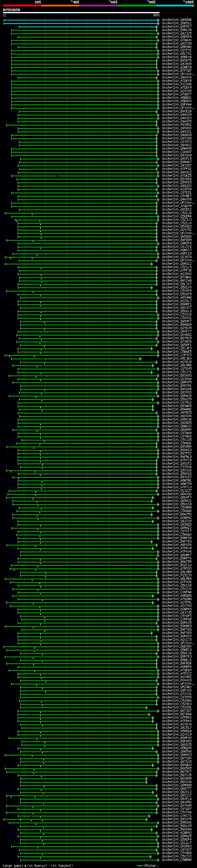Select the UniRef100_C6TN44 label
The height and width of the screenshot is (868, 197).
click(177, 433)
